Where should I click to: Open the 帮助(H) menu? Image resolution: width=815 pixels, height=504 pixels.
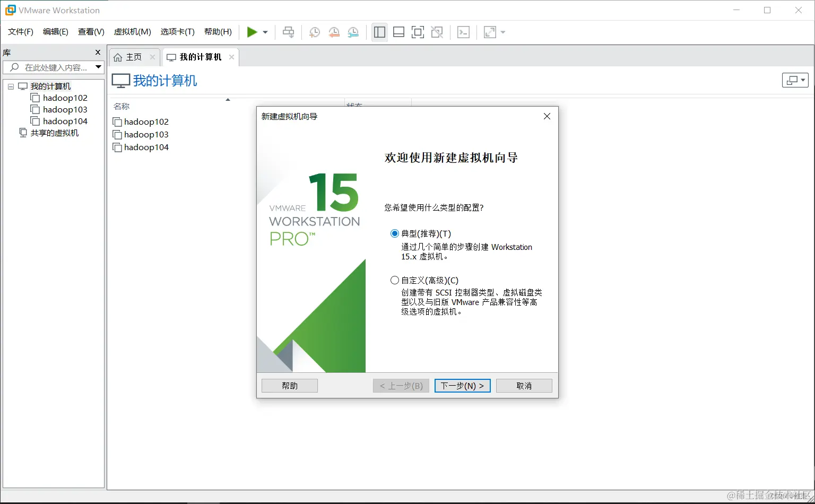[x=218, y=32]
